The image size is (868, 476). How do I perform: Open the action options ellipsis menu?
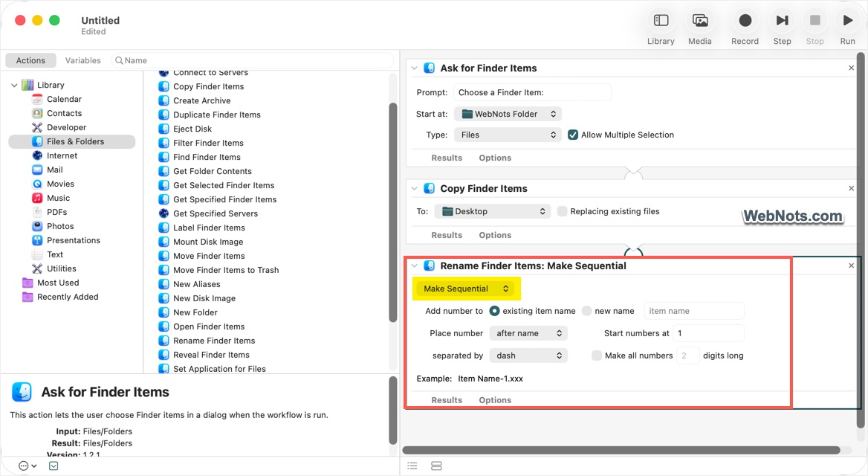coord(27,466)
